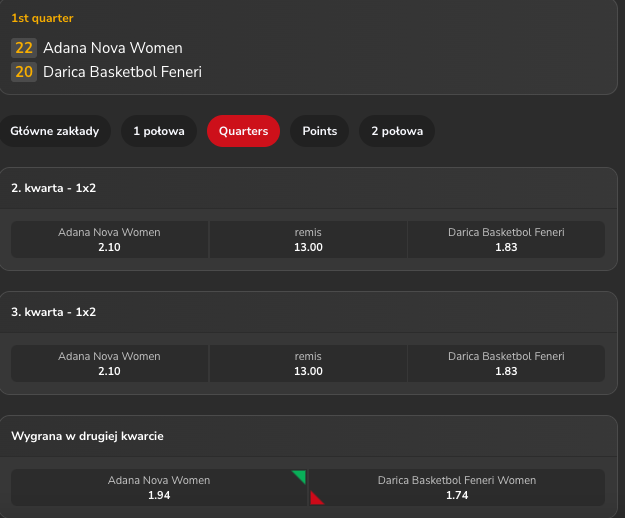
Task: Choose Darica Basketbol Feneri 1.83 in 2. kwarta
Action: tap(506, 240)
